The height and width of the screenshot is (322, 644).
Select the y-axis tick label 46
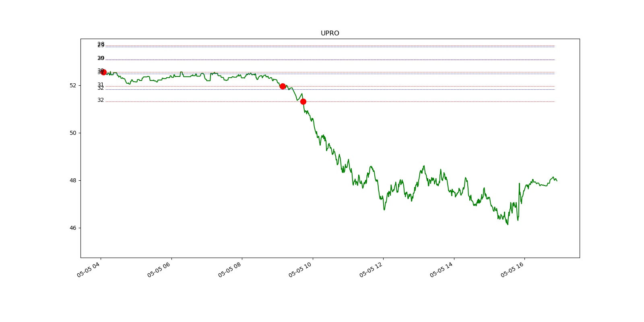[73, 228]
